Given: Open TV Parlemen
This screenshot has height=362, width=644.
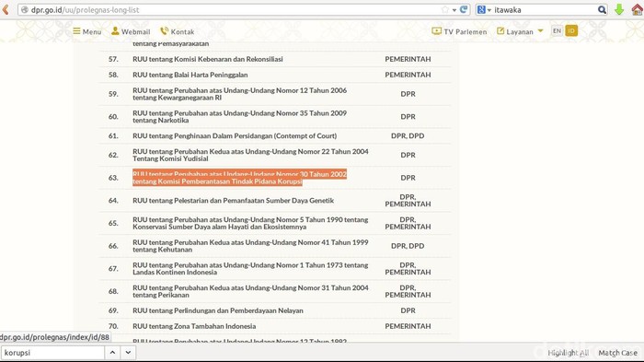Looking at the screenshot, I should (x=459, y=31).
